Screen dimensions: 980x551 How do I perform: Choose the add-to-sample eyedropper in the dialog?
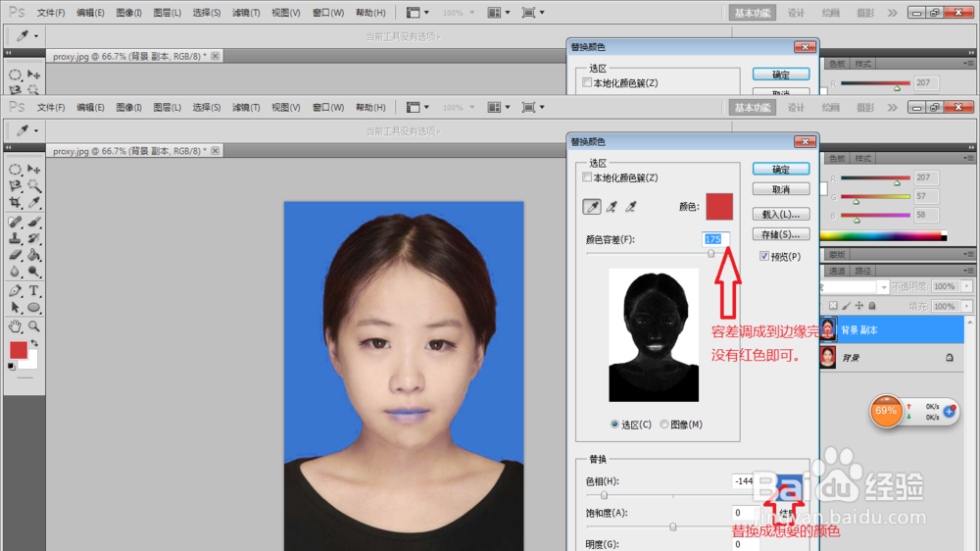[x=612, y=207]
